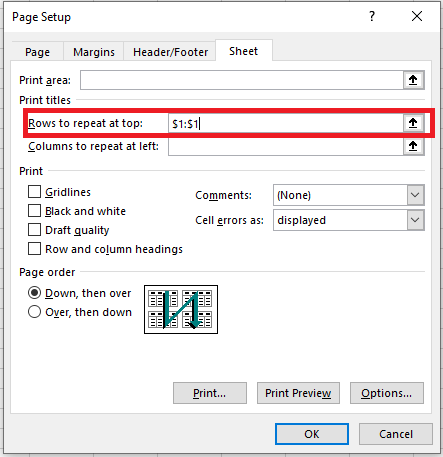The height and width of the screenshot is (457, 443).
Task: Click range selector for Columns to repeat at left
Action: [x=413, y=146]
